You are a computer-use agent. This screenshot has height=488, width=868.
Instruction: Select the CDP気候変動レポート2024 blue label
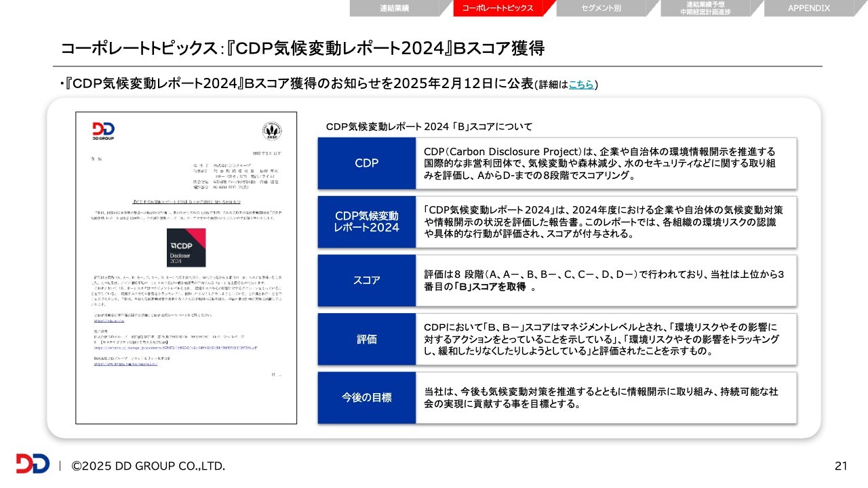tap(367, 222)
